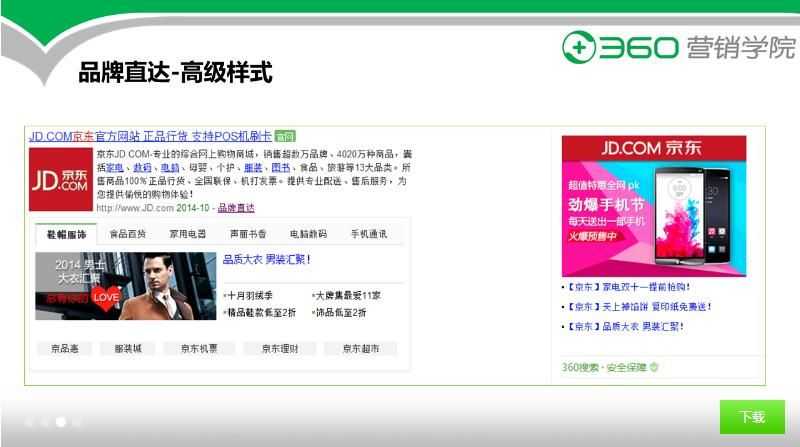
Task: Open the 【京东】家电双十一提前抢购 link
Action: tap(628, 287)
